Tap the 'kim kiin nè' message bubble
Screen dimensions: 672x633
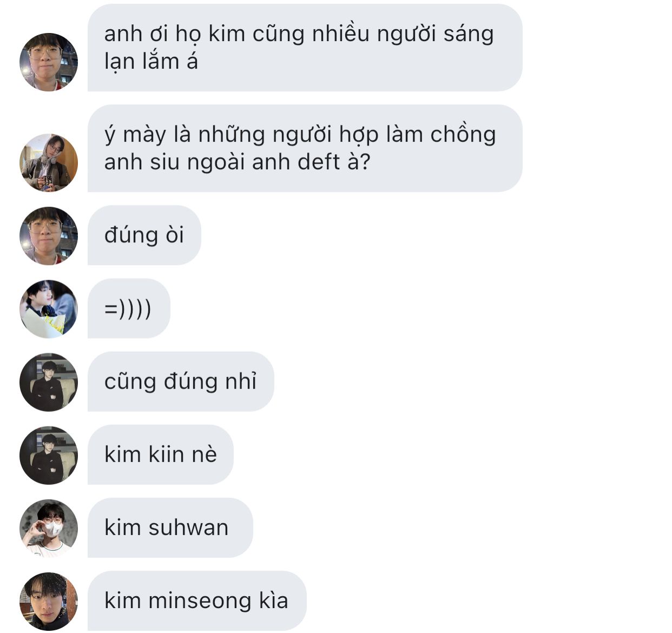[160, 454]
